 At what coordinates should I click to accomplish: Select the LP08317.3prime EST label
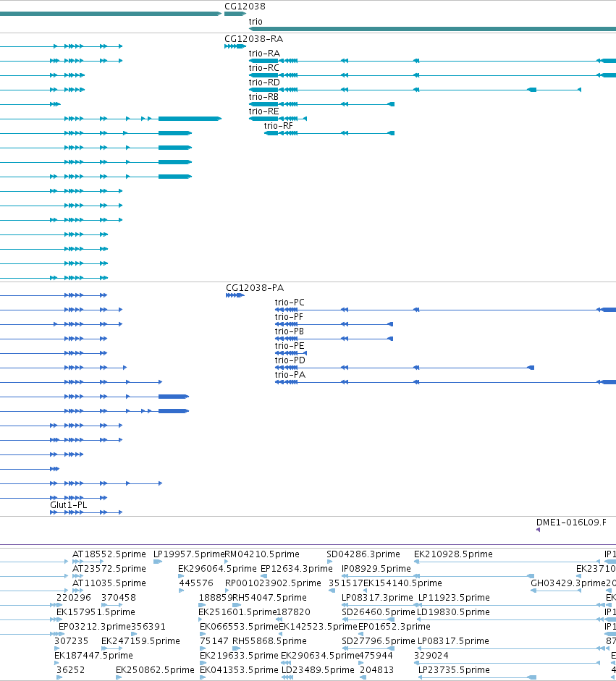point(377,598)
